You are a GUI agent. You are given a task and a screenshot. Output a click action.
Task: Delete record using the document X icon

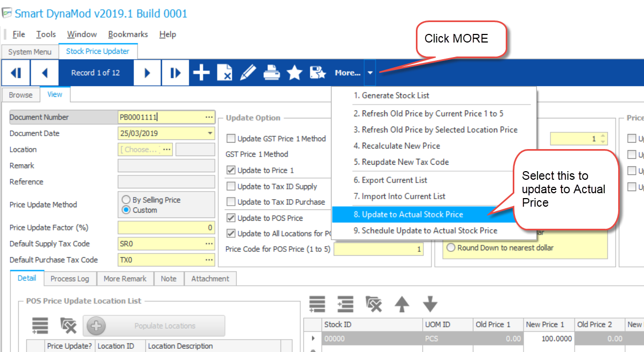pyautogui.click(x=225, y=73)
